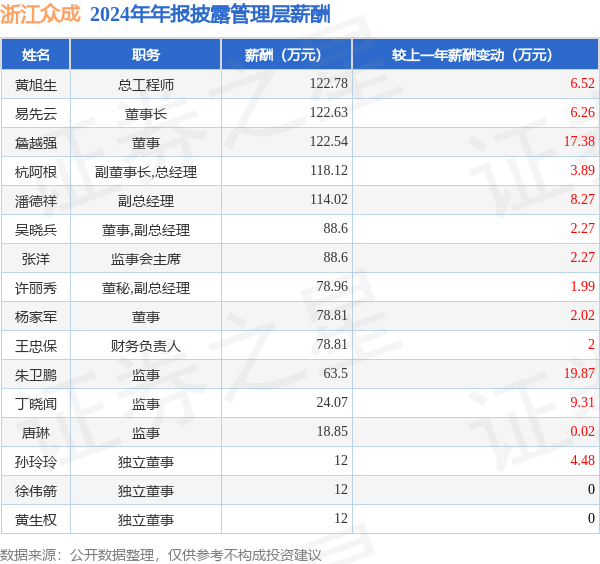Select change value 2.02
This screenshot has height=564, width=600.
(x=582, y=316)
